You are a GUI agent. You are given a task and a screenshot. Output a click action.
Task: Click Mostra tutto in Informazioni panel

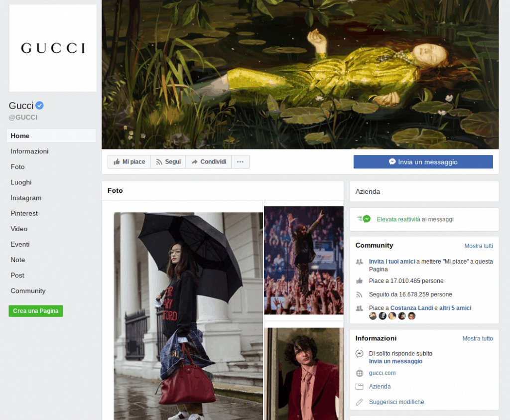pos(478,339)
